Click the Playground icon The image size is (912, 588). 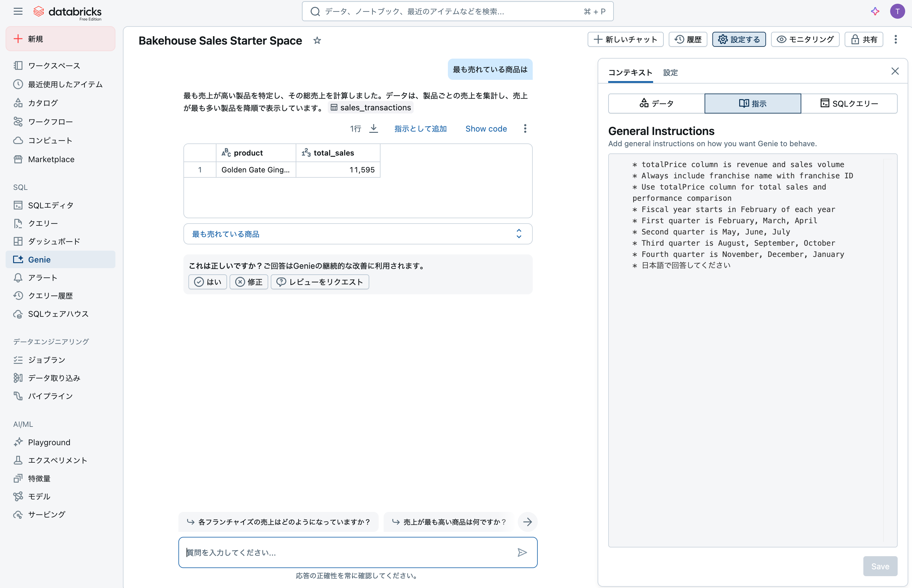click(x=18, y=442)
